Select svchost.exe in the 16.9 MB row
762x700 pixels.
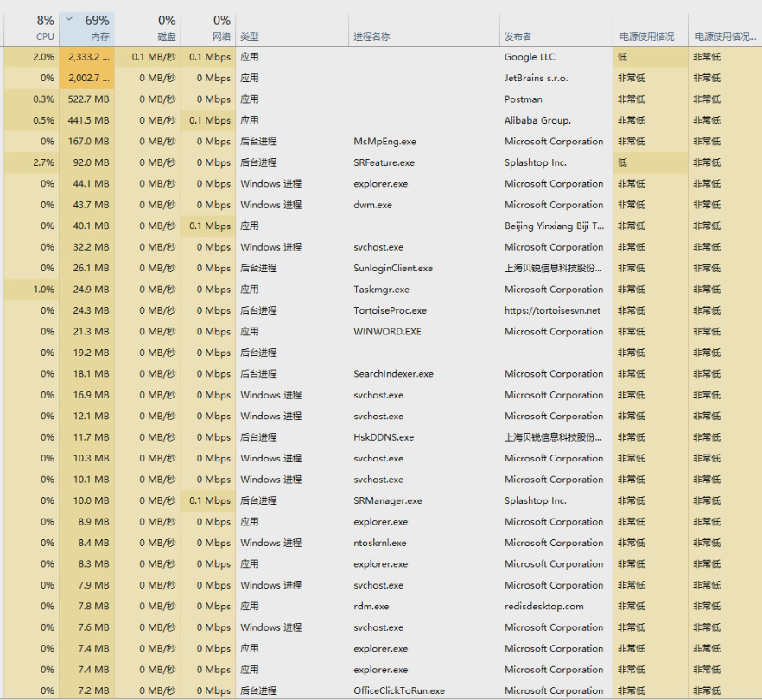coord(378,395)
